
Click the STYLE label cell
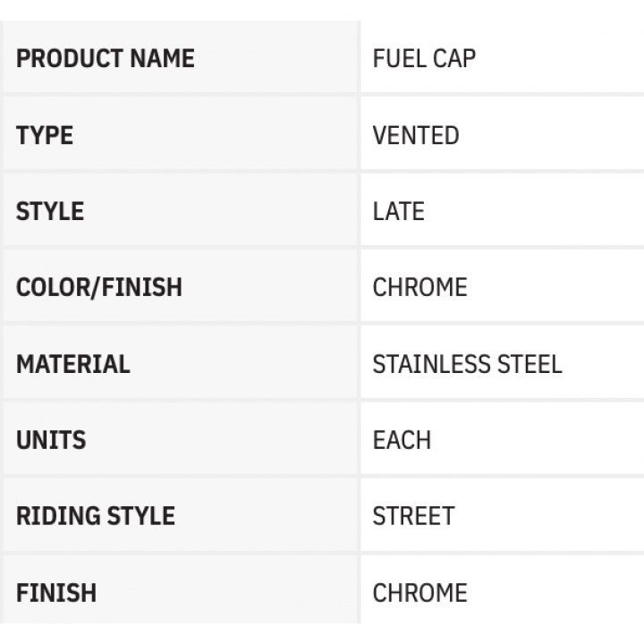pos(50,212)
